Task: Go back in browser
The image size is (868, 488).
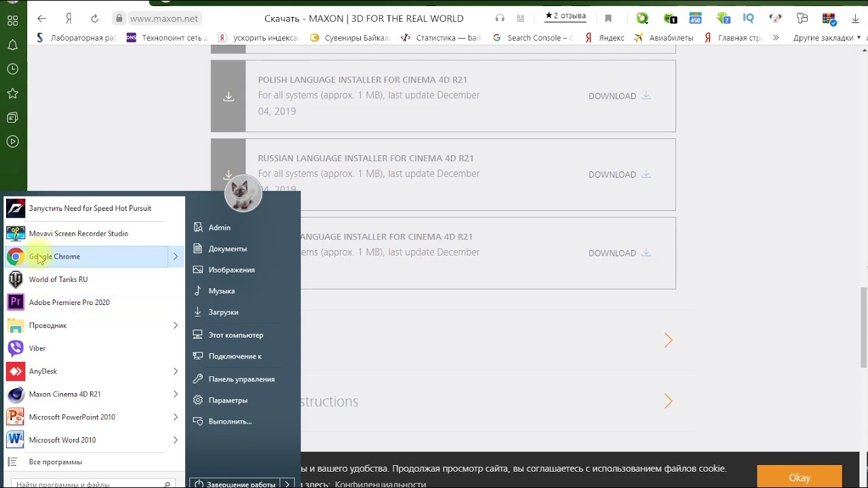Action: [42, 18]
